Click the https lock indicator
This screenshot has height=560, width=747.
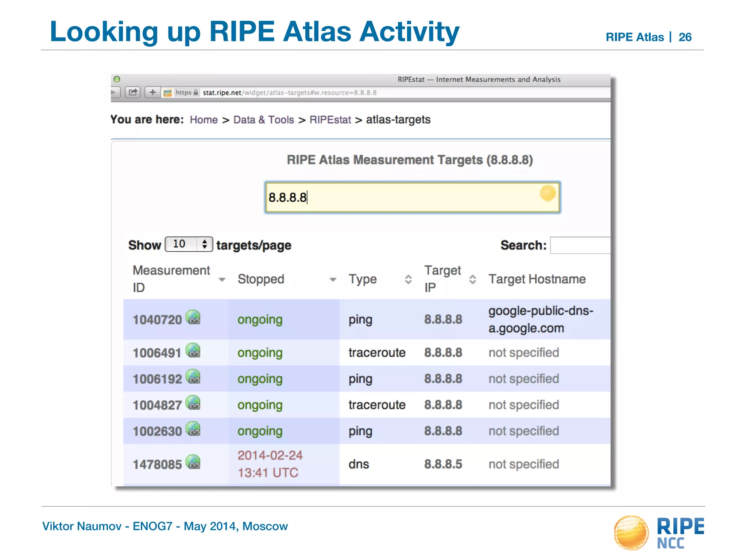click(x=187, y=93)
